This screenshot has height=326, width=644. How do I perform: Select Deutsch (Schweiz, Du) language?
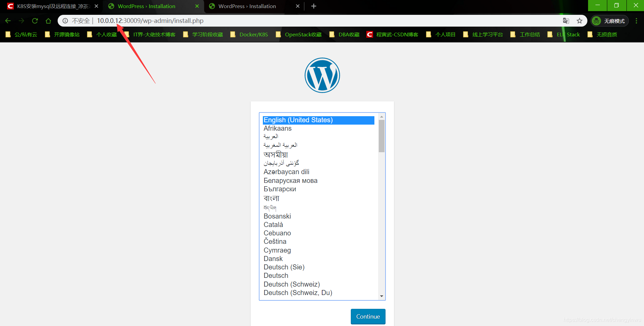pos(318,293)
